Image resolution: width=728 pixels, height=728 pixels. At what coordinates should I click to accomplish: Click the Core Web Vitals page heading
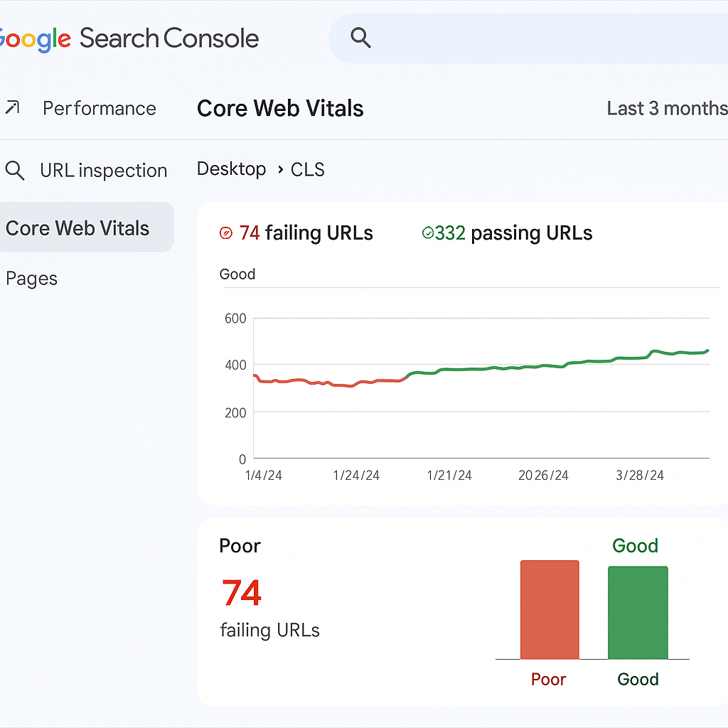point(280,108)
